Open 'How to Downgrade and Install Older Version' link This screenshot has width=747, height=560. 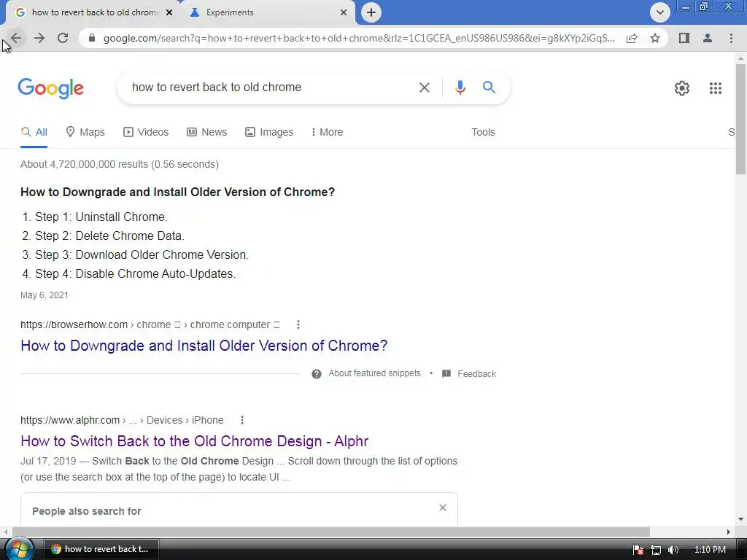point(204,346)
